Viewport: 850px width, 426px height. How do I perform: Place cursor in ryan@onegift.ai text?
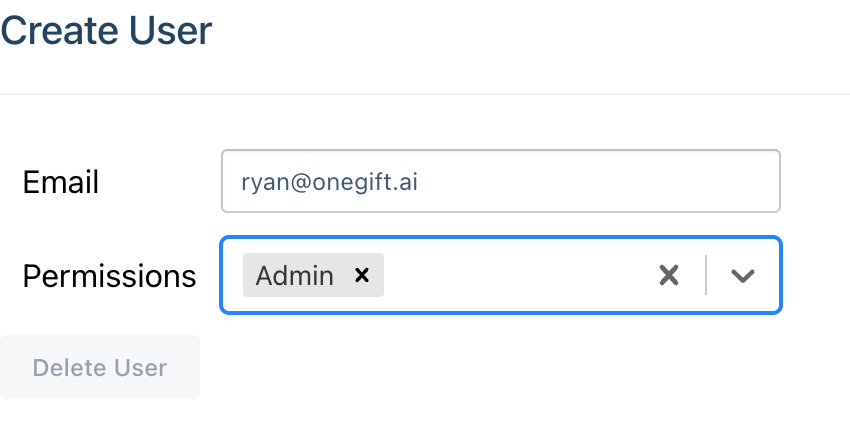pos(330,182)
